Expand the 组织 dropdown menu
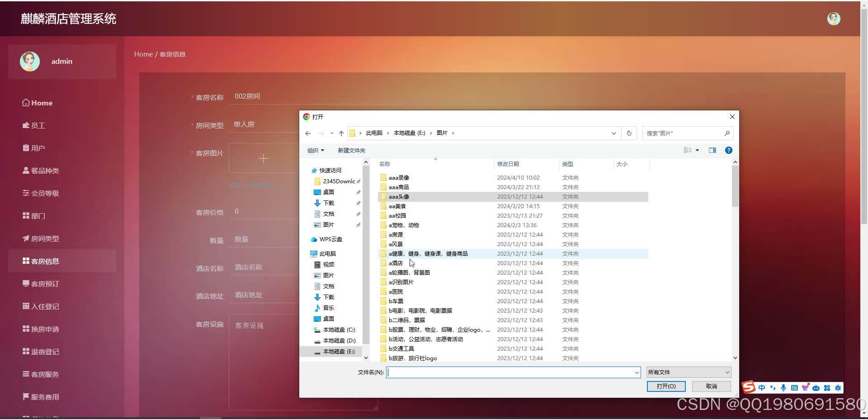 316,150
